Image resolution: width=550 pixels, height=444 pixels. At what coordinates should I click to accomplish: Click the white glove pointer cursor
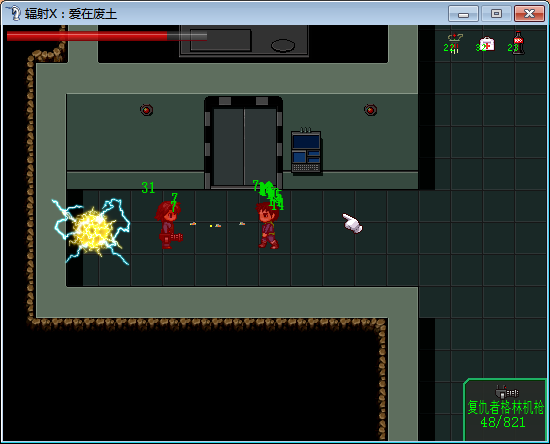tap(353, 223)
